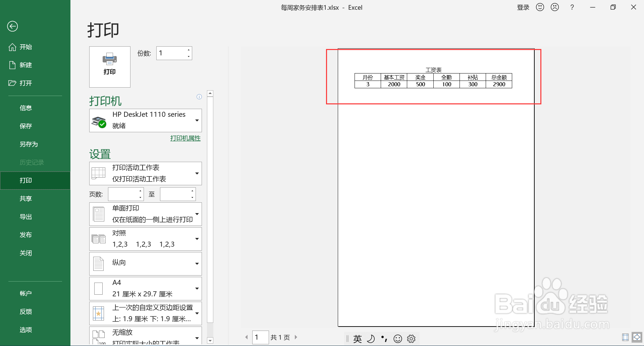The width and height of the screenshot is (644, 346).
Task: Choose 另存为 in the sidebar
Action: pos(29,144)
